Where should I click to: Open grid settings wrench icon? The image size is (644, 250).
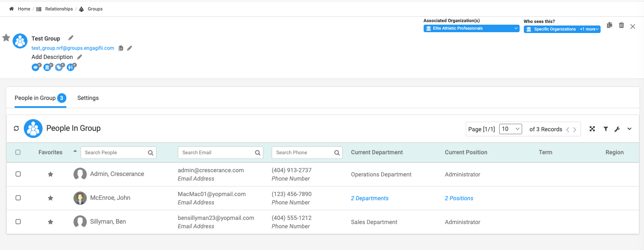(x=617, y=129)
